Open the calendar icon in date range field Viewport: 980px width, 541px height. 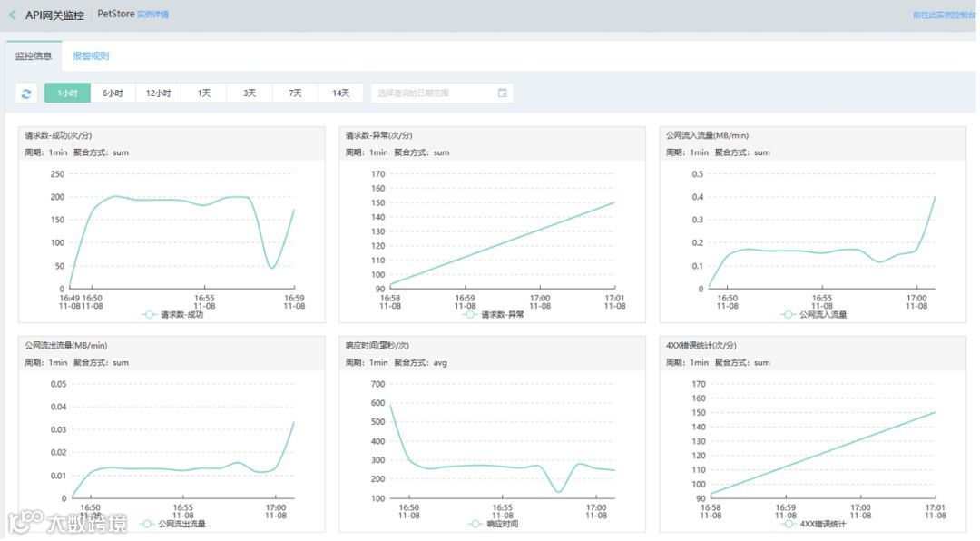point(503,93)
